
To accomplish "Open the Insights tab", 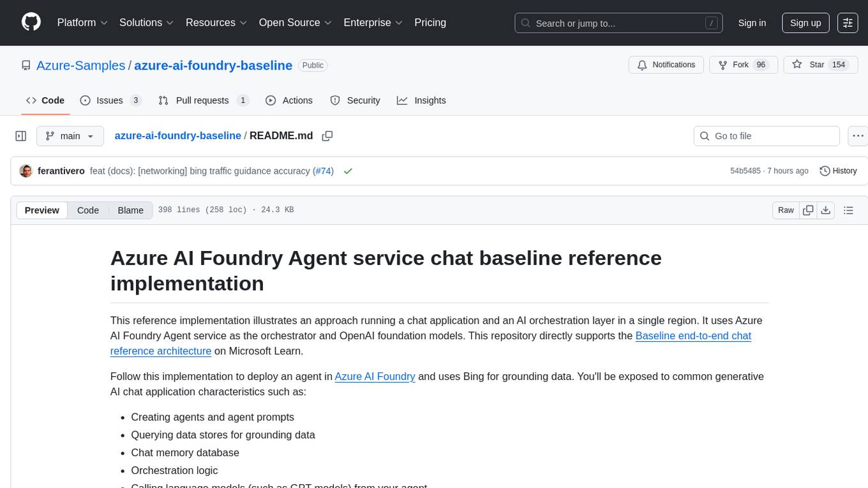I will point(421,100).
